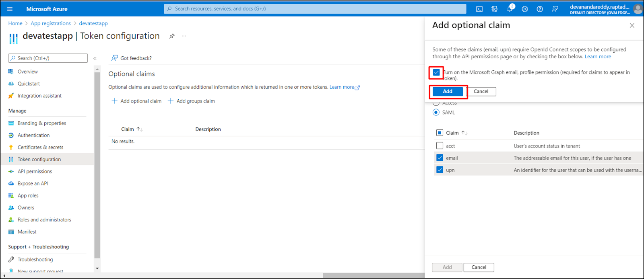Click the Owners people icon
This screenshot has width=644, height=279.
[x=11, y=207]
